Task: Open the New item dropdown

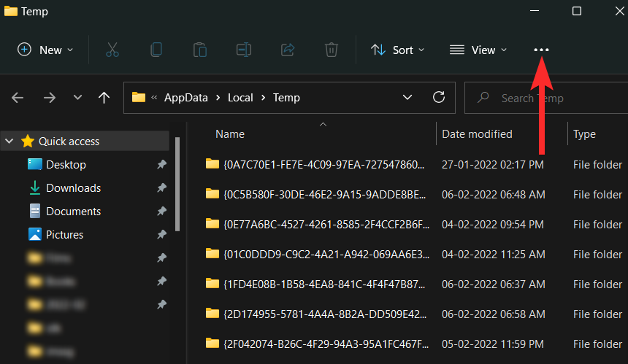Action: pyautogui.click(x=45, y=50)
